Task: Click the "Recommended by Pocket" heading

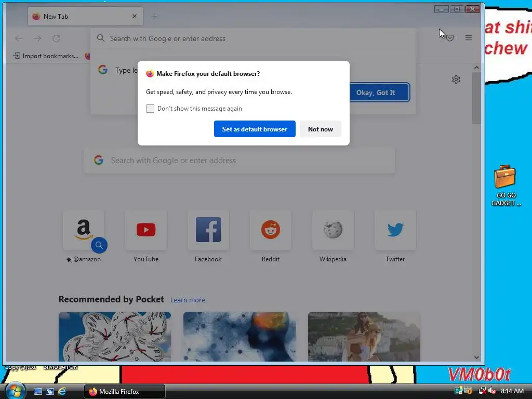Action: pos(111,299)
